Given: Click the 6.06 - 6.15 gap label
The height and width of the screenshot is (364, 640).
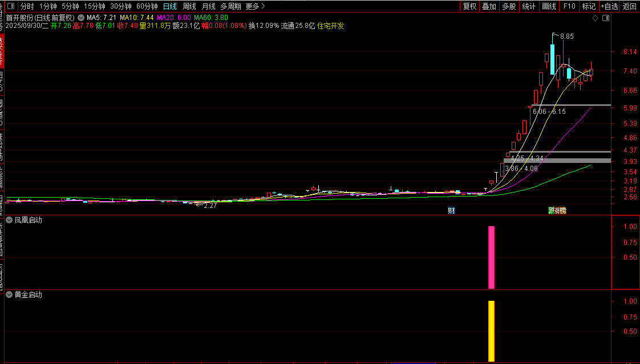Looking at the screenshot, I should 549,112.
